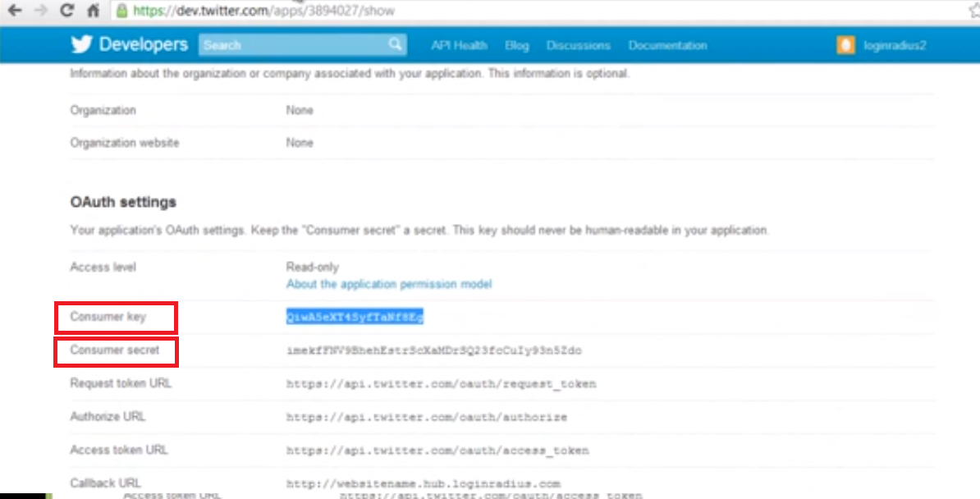Click the green padlock security icon
The image size is (980, 499).
tap(121, 11)
